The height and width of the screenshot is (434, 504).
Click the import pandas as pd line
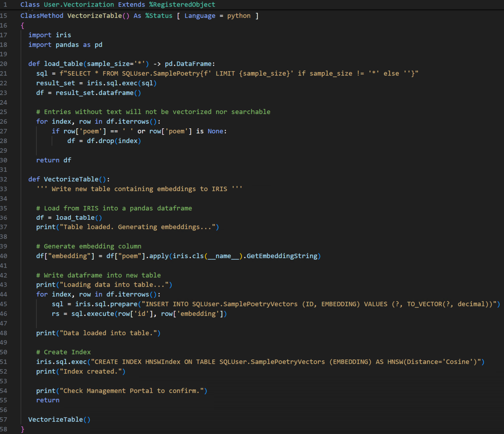(65, 45)
